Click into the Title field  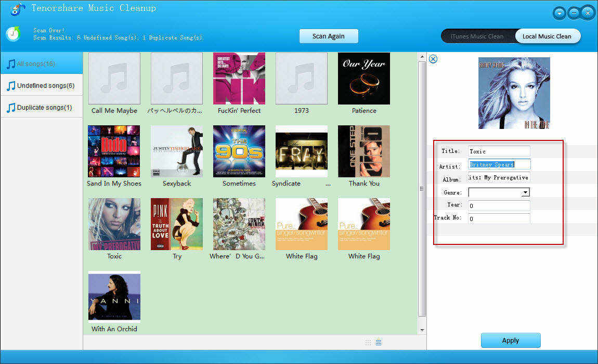(499, 151)
